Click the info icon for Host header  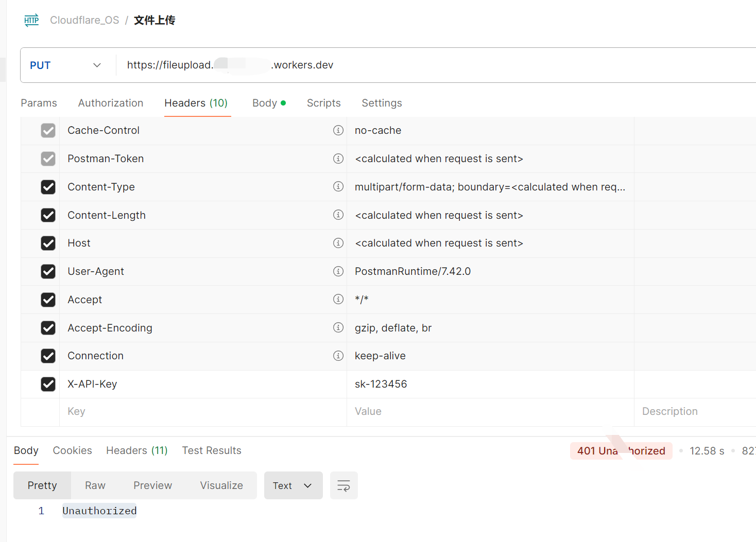(x=338, y=243)
